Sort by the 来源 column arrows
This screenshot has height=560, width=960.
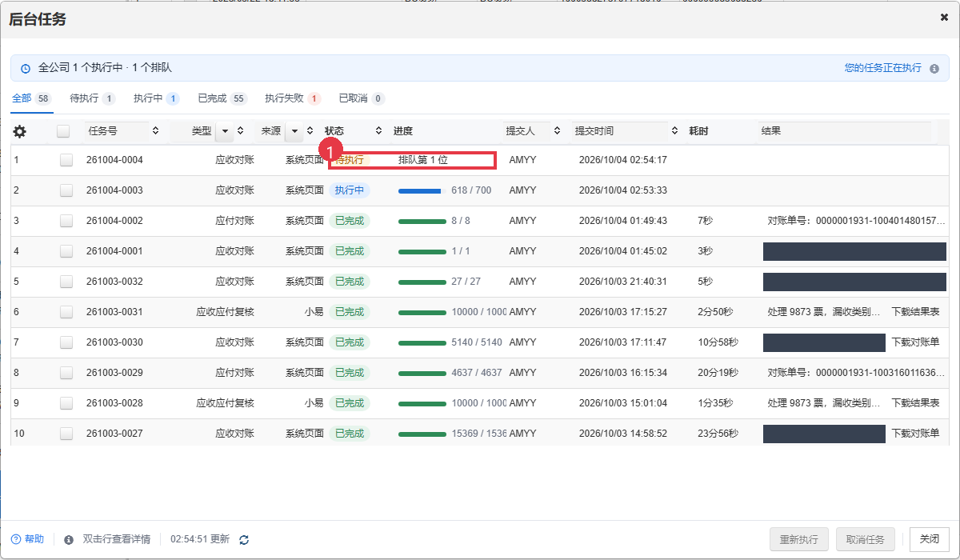click(310, 131)
